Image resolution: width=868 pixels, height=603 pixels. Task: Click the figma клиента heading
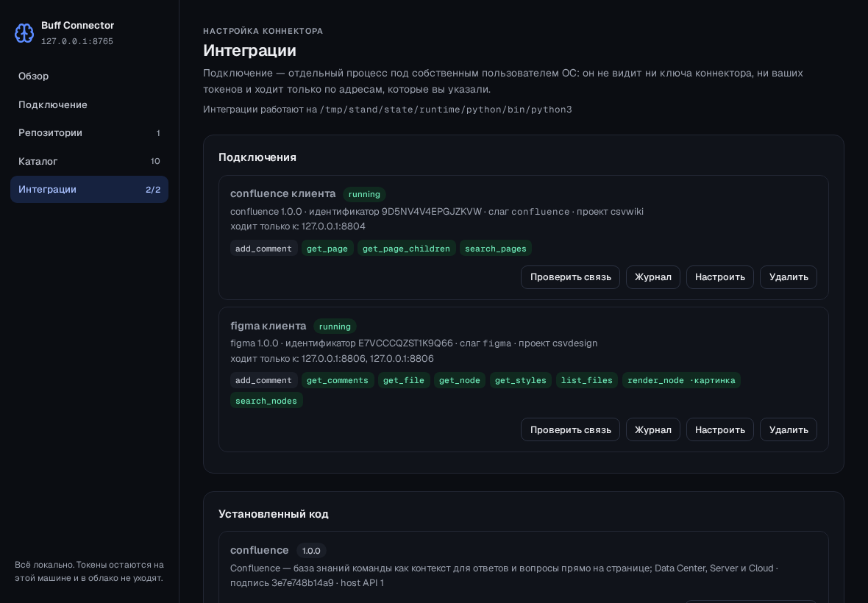point(268,326)
